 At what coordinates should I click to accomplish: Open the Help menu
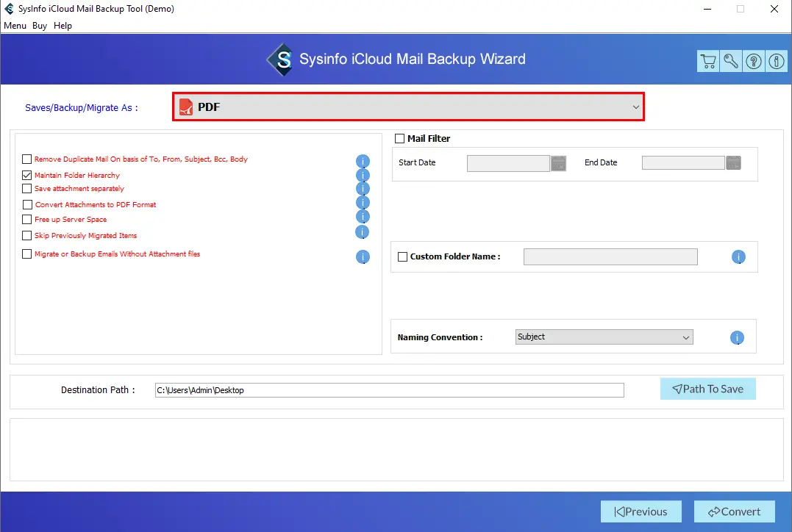[x=63, y=26]
